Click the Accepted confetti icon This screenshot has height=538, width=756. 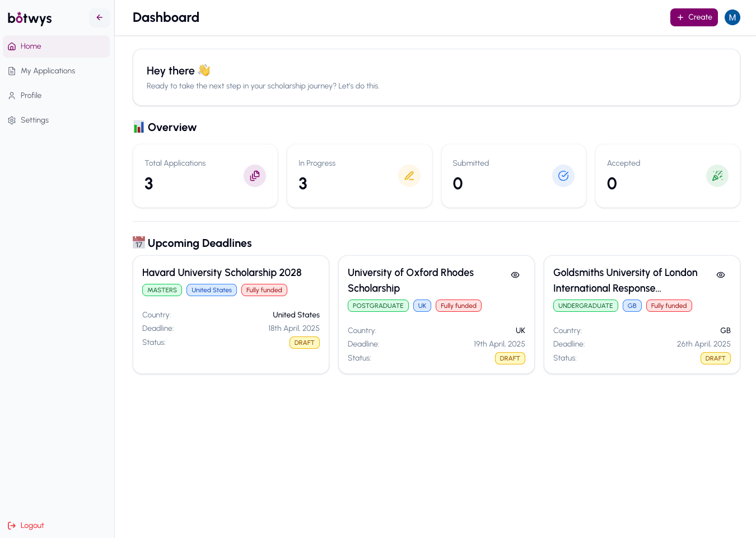point(717,176)
